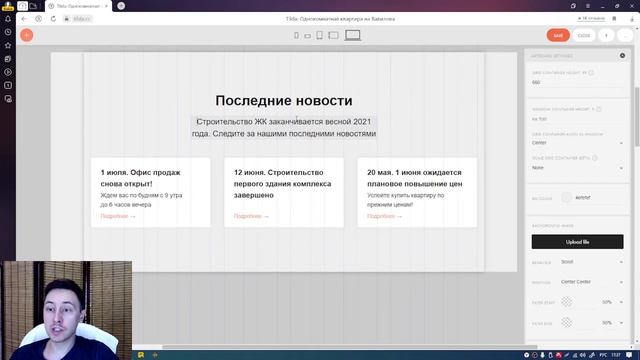Screen dimensions: 640x360
Task: Open filter end opacity 50% dropdown
Action: point(612,323)
